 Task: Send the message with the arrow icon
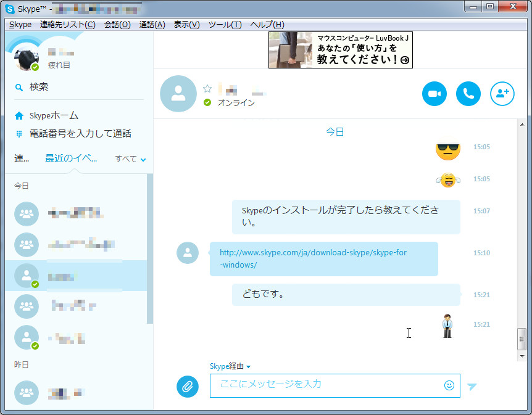pyautogui.click(x=472, y=385)
